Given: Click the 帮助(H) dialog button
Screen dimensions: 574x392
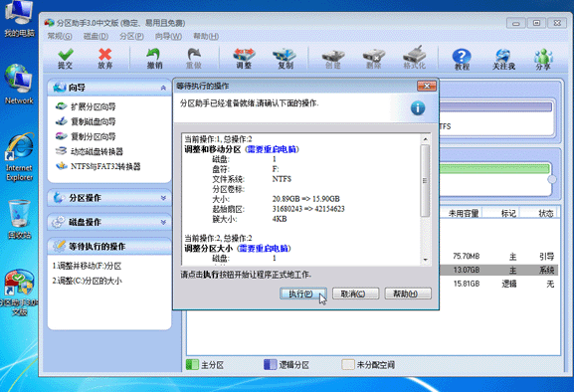Looking at the screenshot, I should click(x=408, y=294).
